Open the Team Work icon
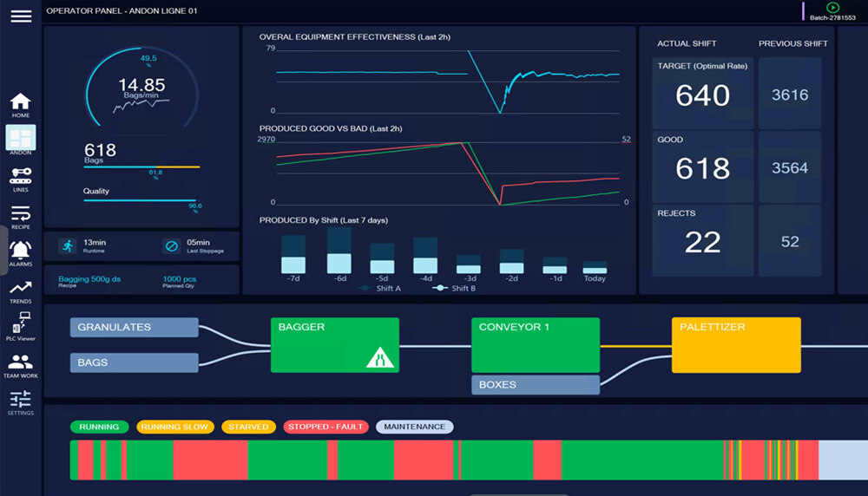 pyautogui.click(x=20, y=362)
